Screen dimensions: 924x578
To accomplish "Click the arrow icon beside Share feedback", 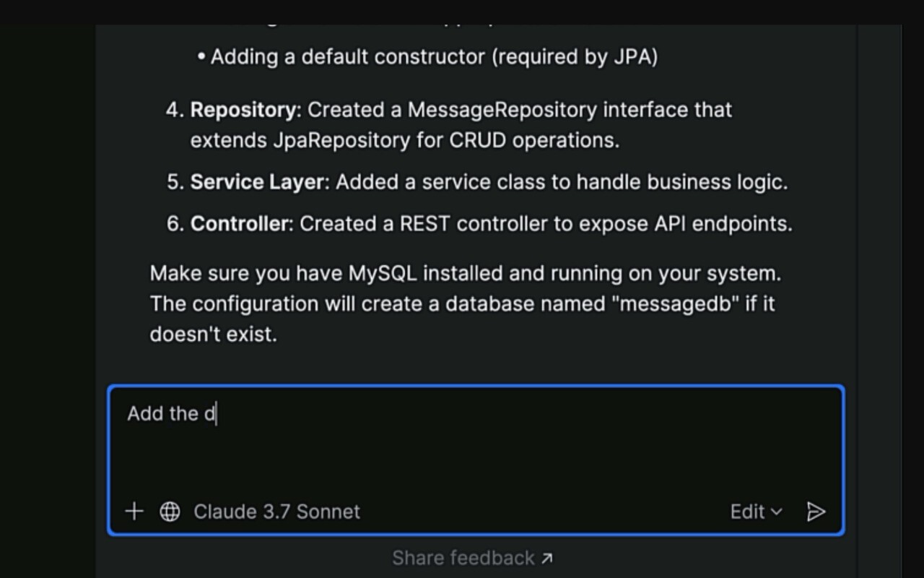I will point(547,558).
